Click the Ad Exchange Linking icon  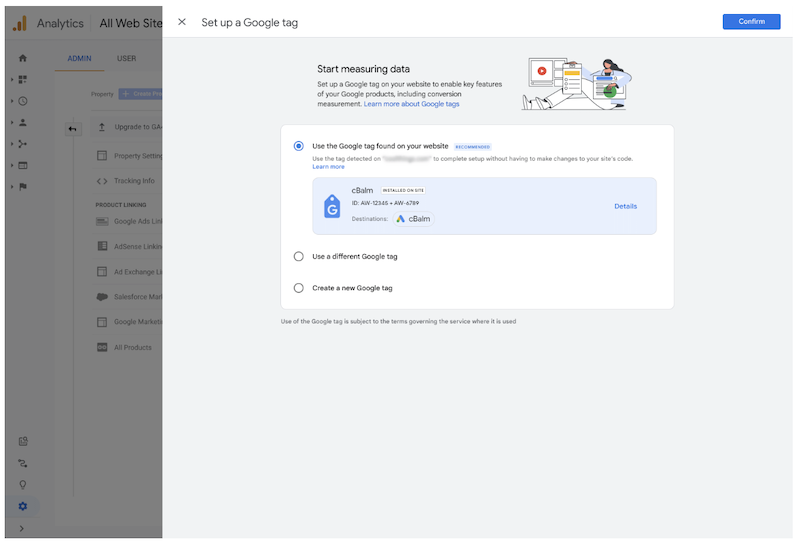click(102, 271)
